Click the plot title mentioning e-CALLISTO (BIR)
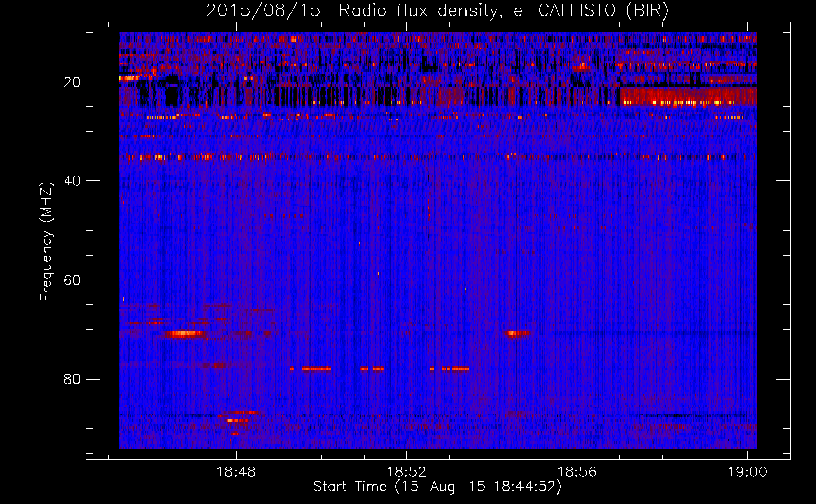This screenshot has width=816, height=504. (x=437, y=10)
